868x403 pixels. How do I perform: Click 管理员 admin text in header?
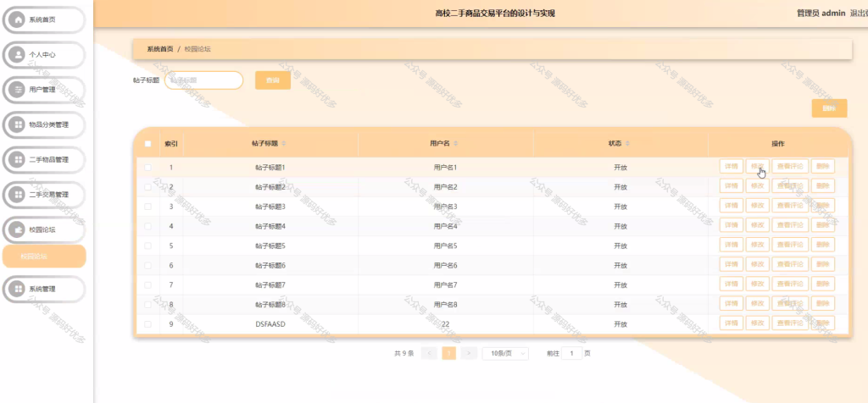coord(821,14)
